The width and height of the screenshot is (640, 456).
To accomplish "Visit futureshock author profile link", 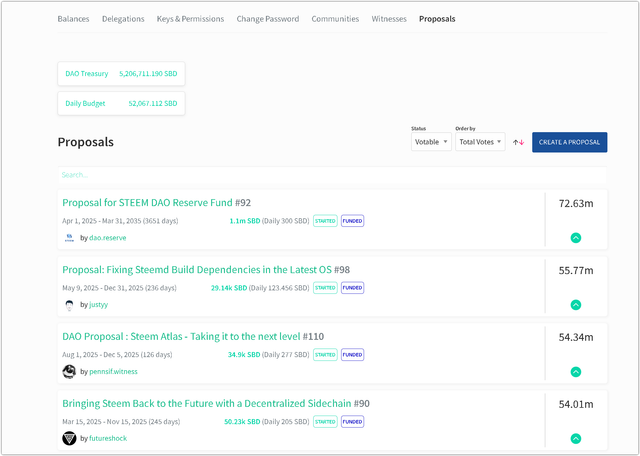I will (108, 438).
